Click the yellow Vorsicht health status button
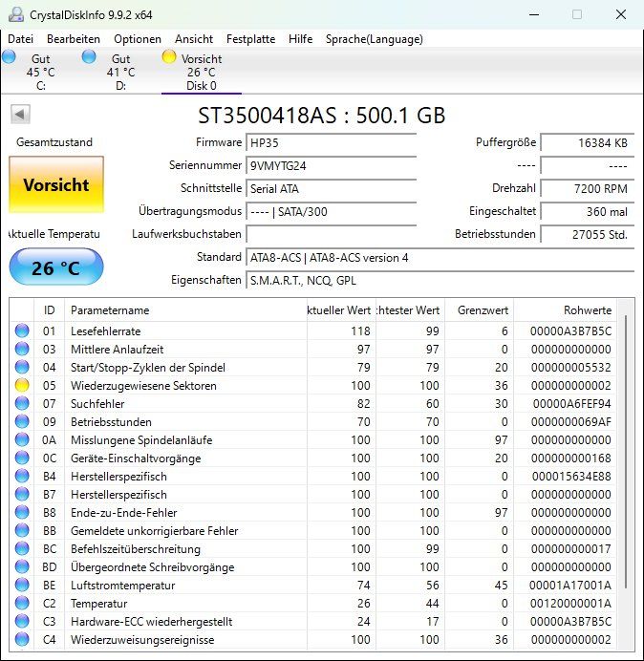Screen dimensions: 644x661 pyautogui.click(x=56, y=184)
